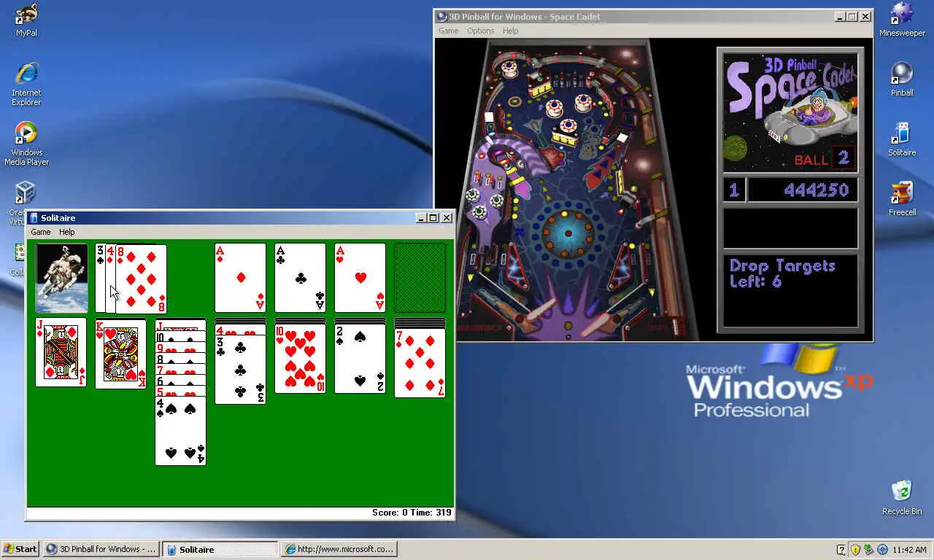Image resolution: width=934 pixels, height=560 pixels.
Task: Close the Solitaire window
Action: tap(447, 218)
